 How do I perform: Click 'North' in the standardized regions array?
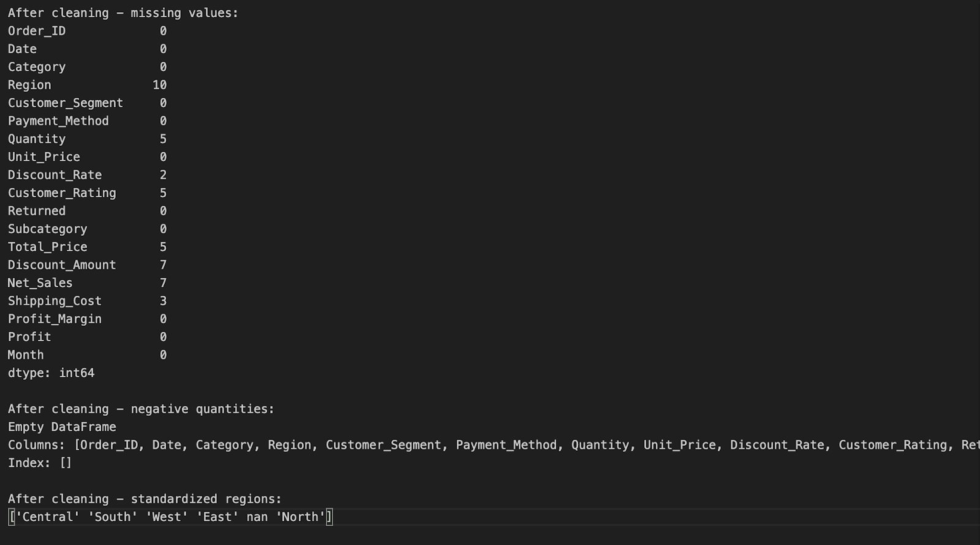(300, 517)
